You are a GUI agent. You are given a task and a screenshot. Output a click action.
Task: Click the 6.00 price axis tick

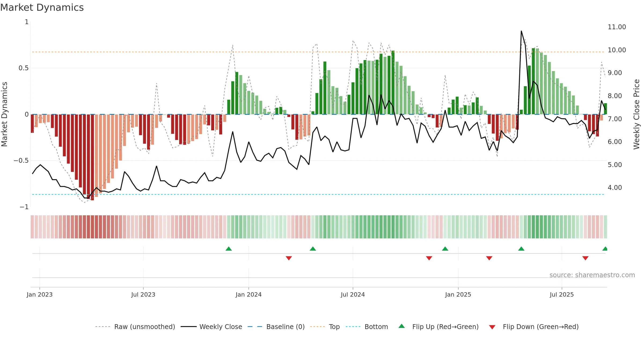[615, 142]
